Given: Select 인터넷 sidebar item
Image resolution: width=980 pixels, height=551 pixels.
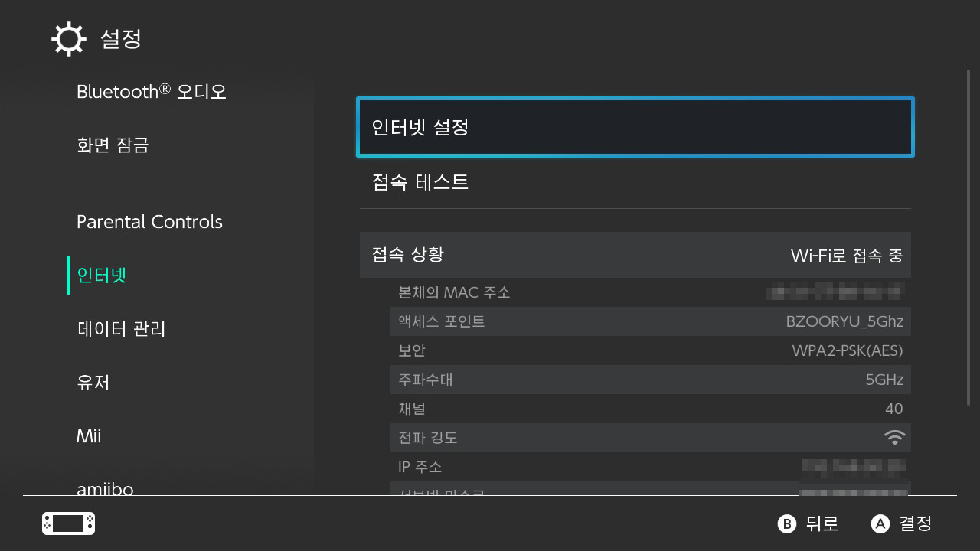Looking at the screenshot, I should (x=102, y=275).
